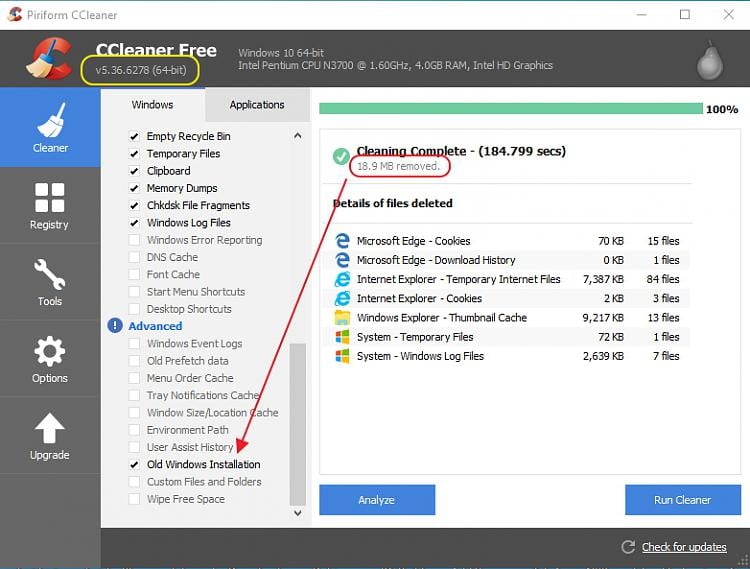Toggle the Clipboard checkbox

click(134, 171)
